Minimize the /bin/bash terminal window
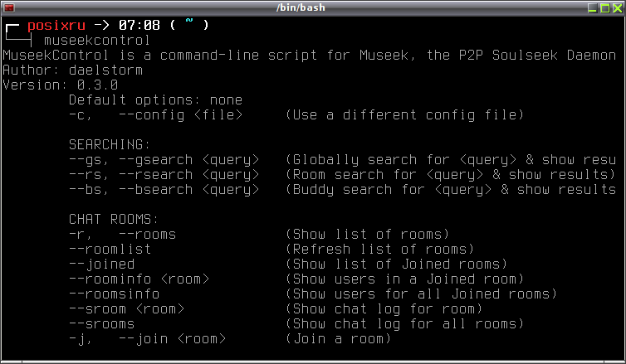Viewport: 626px width, 364px height. 593,7
